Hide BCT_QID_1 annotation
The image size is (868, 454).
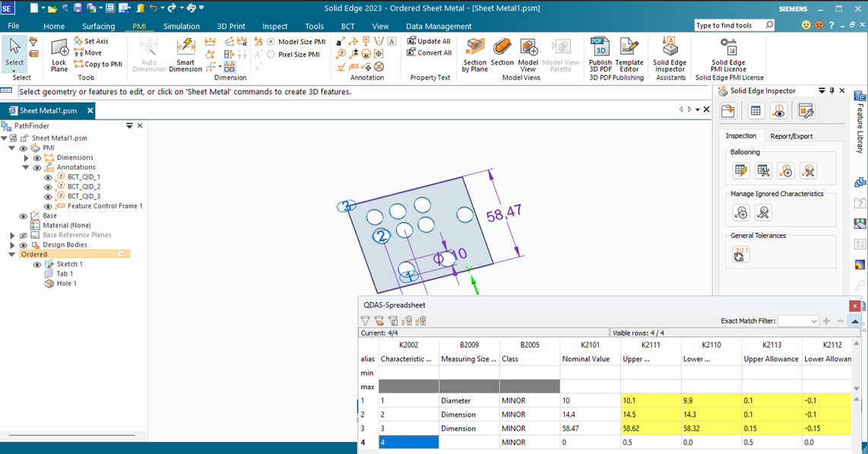coord(48,177)
